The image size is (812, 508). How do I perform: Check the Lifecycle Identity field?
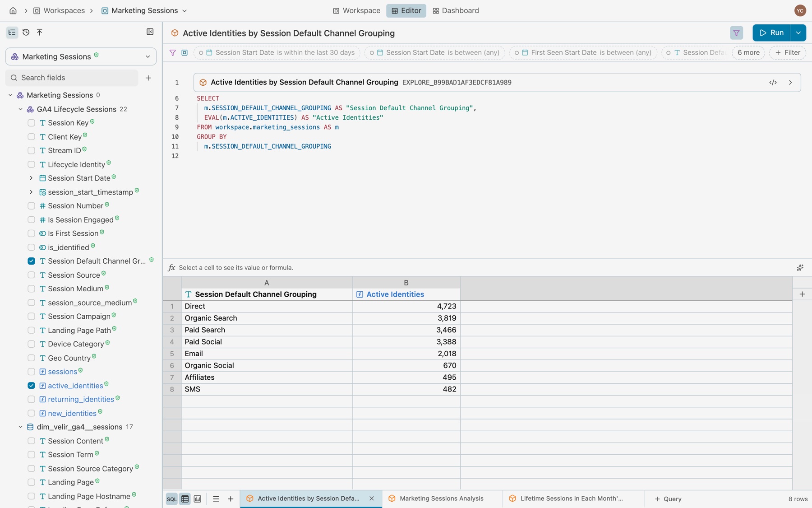(x=31, y=164)
